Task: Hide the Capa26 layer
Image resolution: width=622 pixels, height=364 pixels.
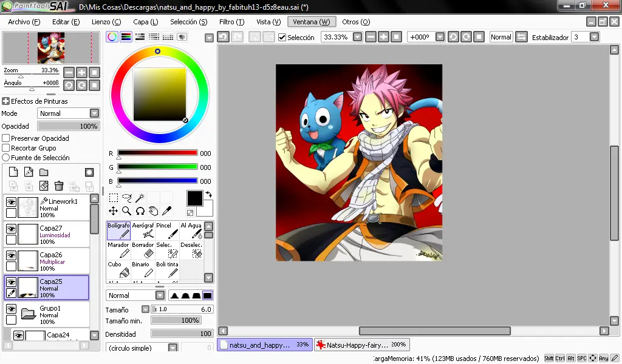Action: (11, 255)
